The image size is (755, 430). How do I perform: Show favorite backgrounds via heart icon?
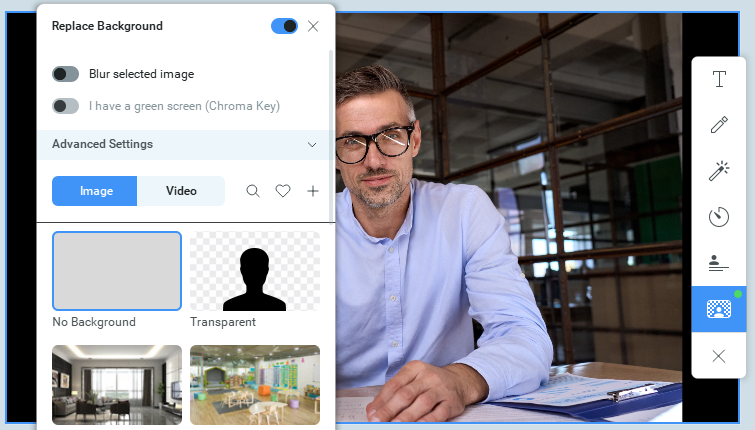[283, 191]
